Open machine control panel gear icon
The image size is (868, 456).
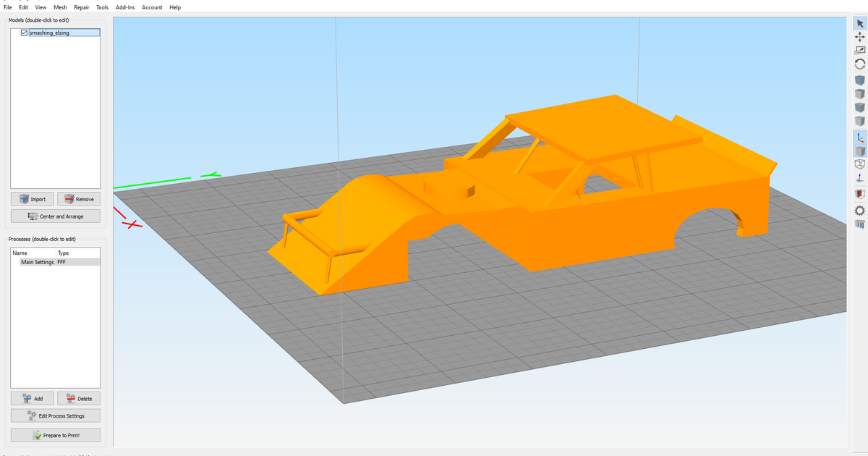(x=860, y=210)
